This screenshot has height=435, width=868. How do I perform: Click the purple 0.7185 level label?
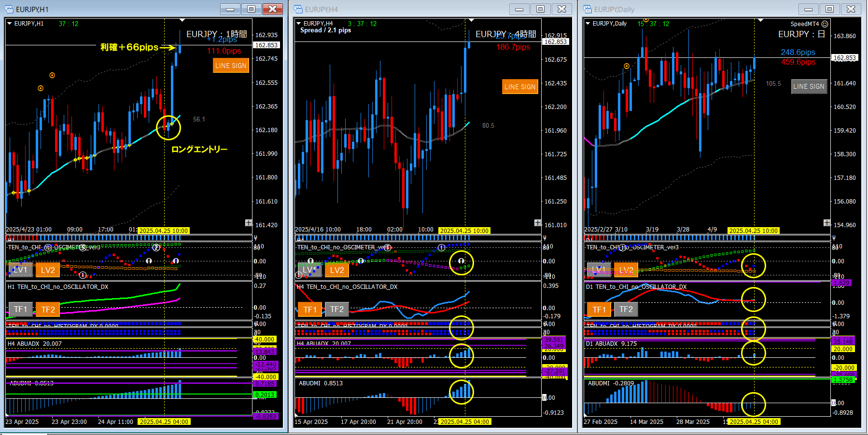coord(265,384)
